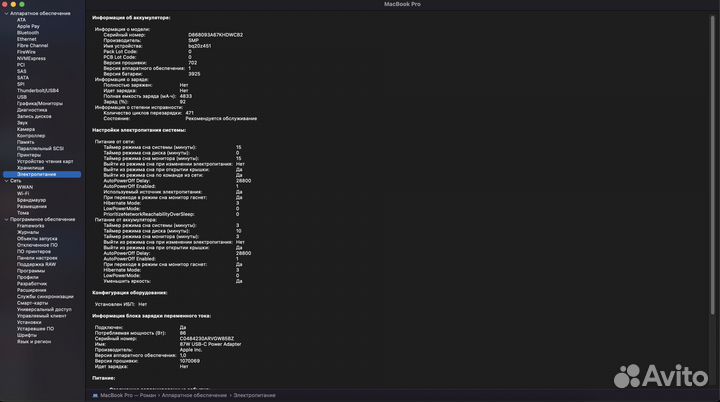Click the MacBook Pro icon in path bar
The image size is (720, 402).
pyautogui.click(x=95, y=395)
